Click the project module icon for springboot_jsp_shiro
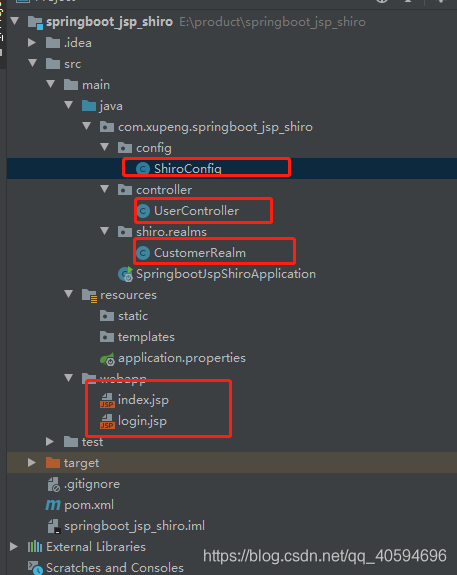The image size is (457, 575). click(36, 23)
